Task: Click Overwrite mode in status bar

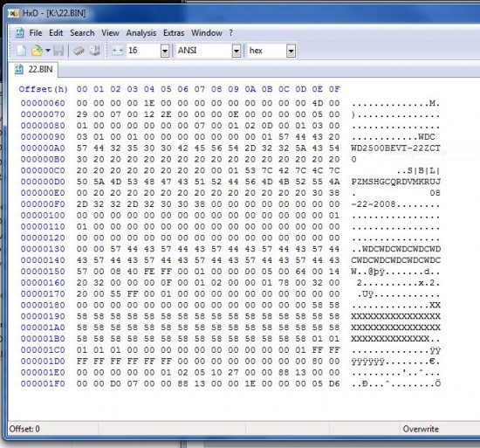Action: (421, 429)
